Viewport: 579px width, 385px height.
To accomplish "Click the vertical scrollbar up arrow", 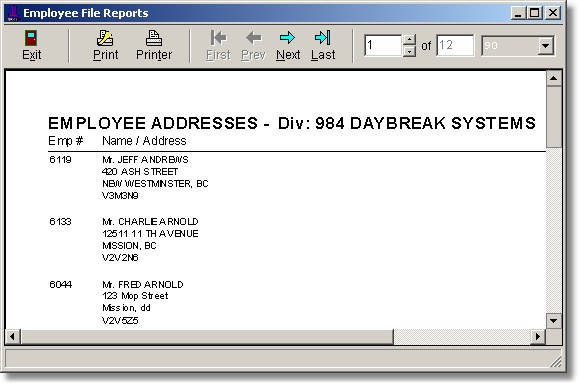I will coord(554,78).
